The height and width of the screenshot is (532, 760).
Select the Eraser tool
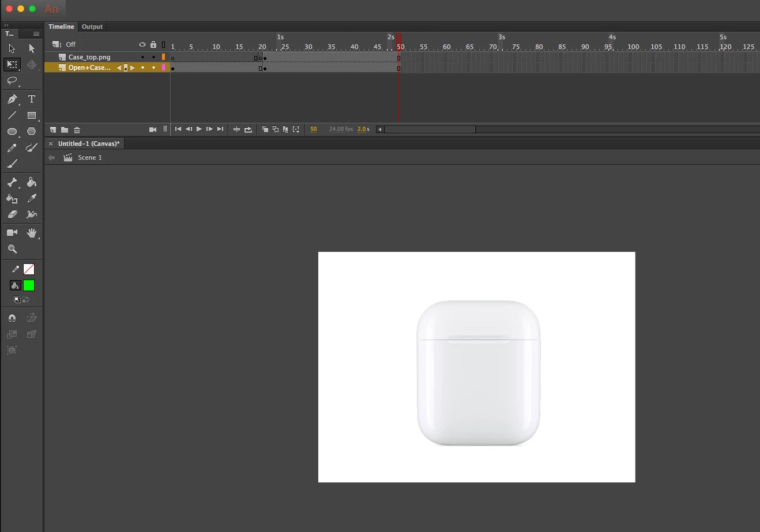click(x=12, y=214)
